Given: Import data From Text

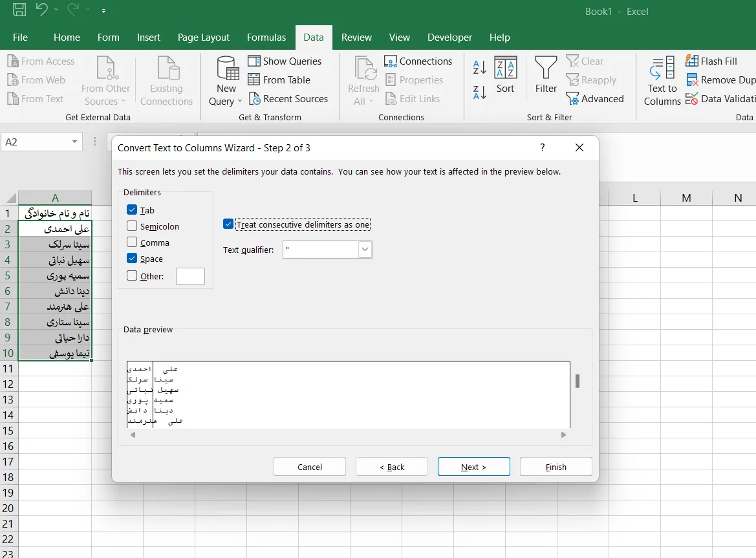Looking at the screenshot, I should pyautogui.click(x=35, y=99).
